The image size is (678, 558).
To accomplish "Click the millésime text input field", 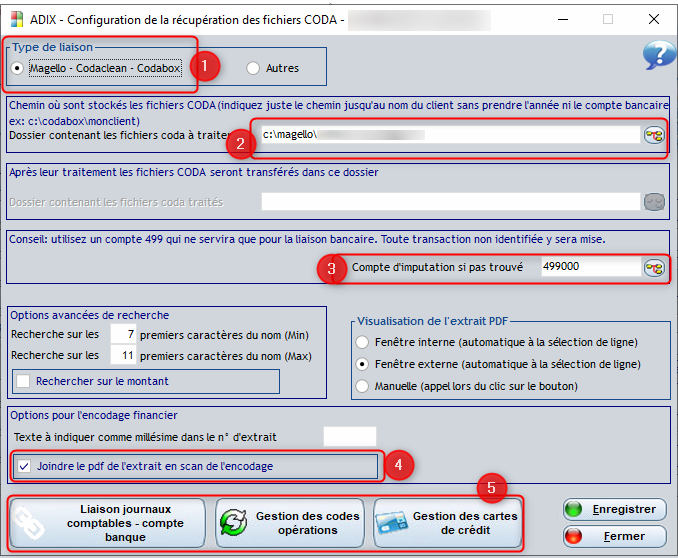I will 349,437.
